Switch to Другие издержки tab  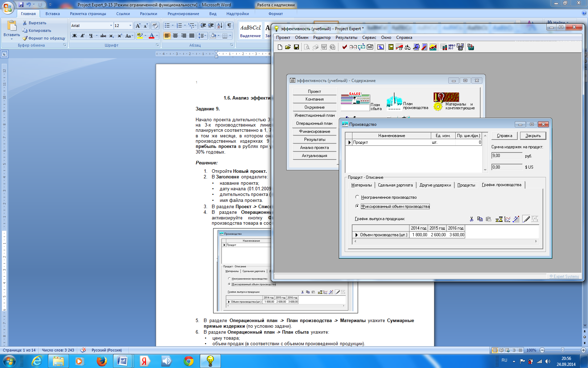point(435,185)
